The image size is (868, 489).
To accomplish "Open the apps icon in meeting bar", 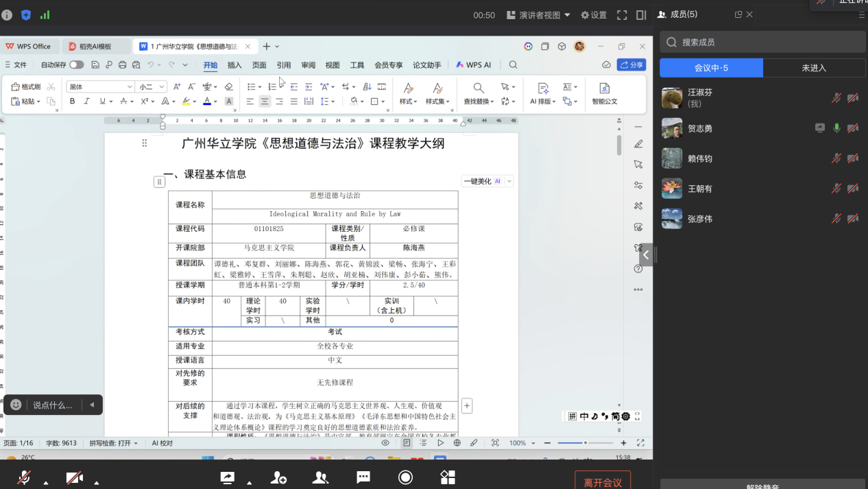I will [448, 477].
